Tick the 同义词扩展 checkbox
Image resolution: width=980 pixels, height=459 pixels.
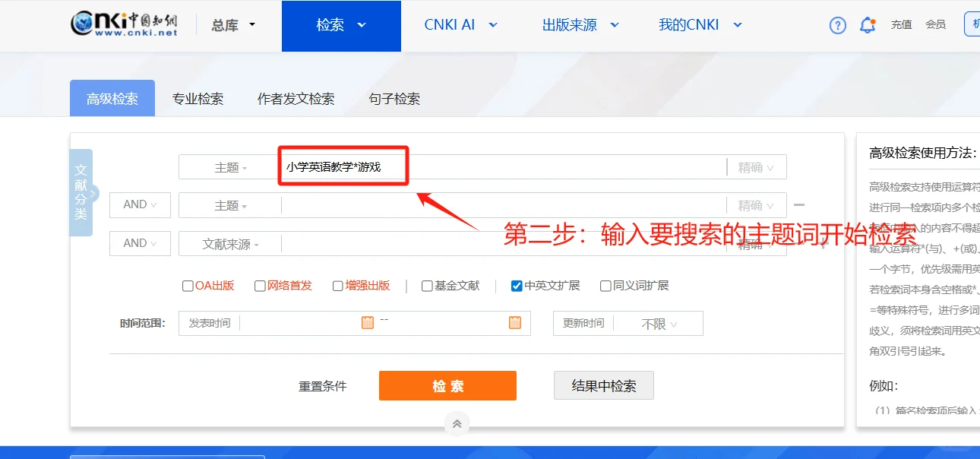(605, 286)
